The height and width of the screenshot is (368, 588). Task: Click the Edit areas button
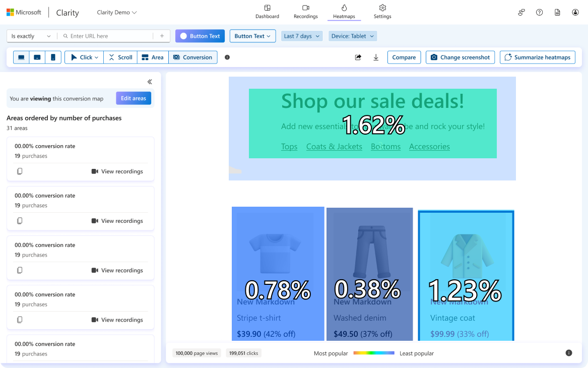point(134,98)
